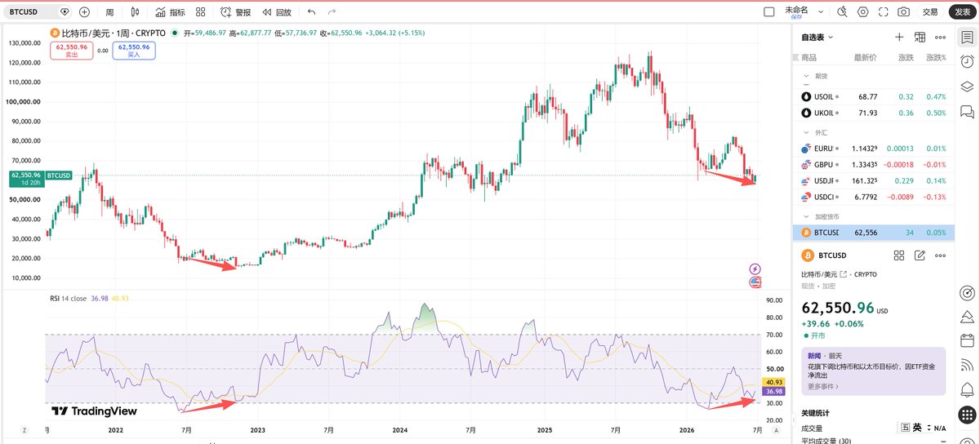This screenshot has width=980, height=444.
Task: Select the USDJPY row in watchlist
Action: (874, 181)
